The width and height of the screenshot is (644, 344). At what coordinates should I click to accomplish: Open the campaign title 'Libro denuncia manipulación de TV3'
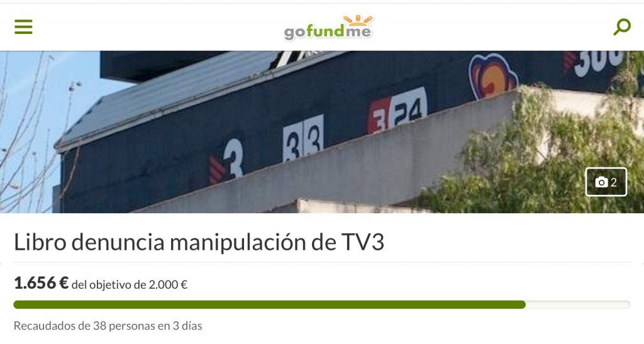199,241
